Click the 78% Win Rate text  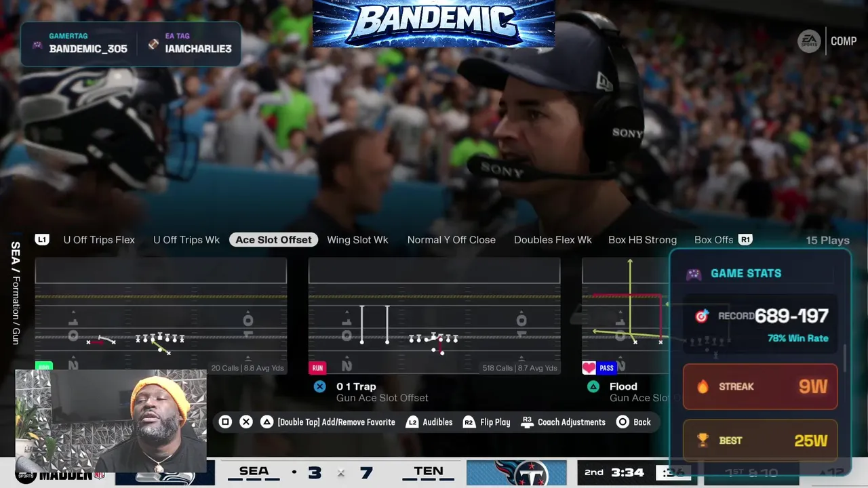pyautogui.click(x=798, y=338)
